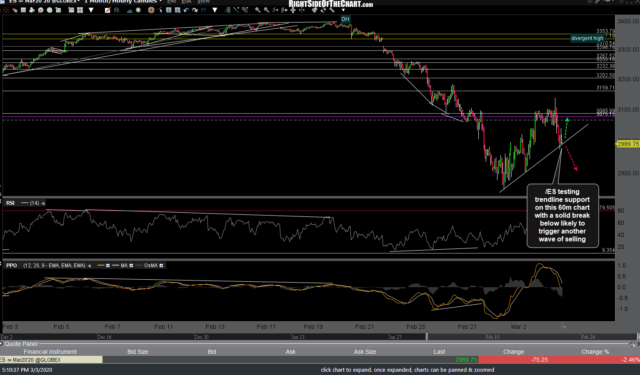
Task: Click the Quote Panel configure icon
Action: point(632,344)
